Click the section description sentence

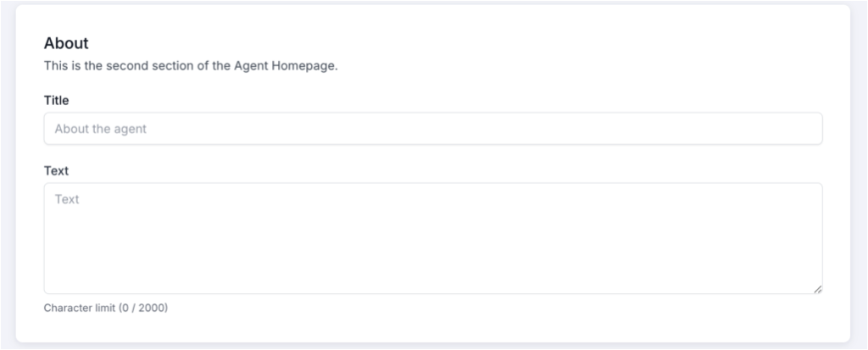191,66
